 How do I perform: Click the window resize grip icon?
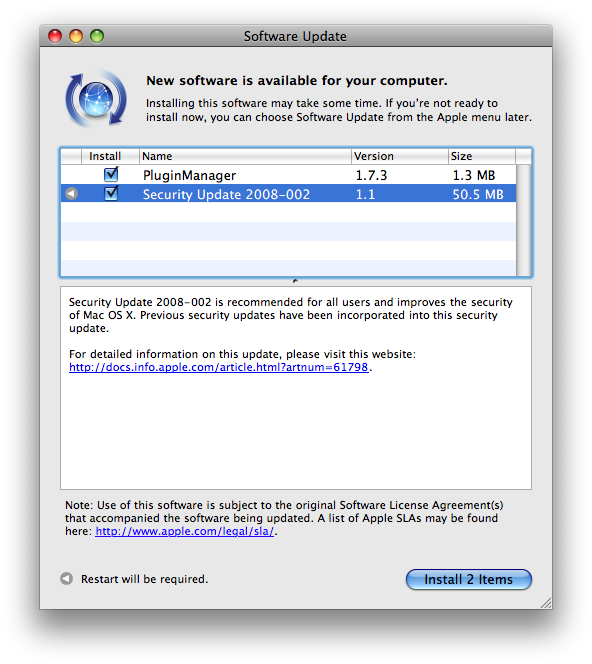[x=546, y=603]
